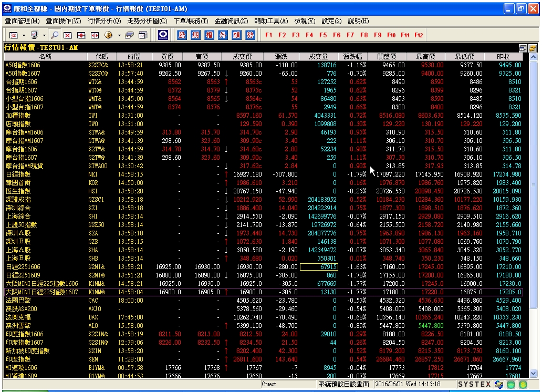Screen dimensions: 542x392
Task: Click the vertical scrollbar up arrow
Action: click(x=533, y=57)
